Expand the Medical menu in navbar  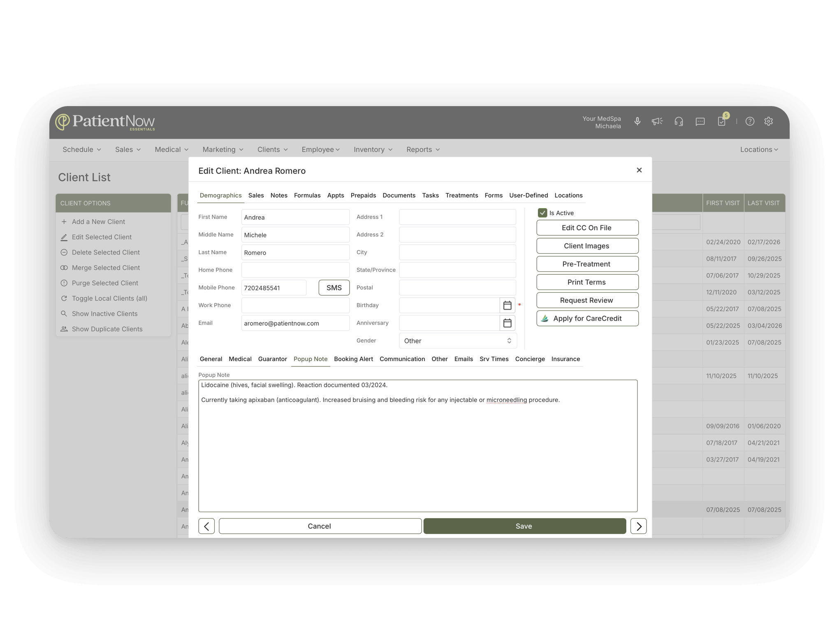tap(172, 149)
